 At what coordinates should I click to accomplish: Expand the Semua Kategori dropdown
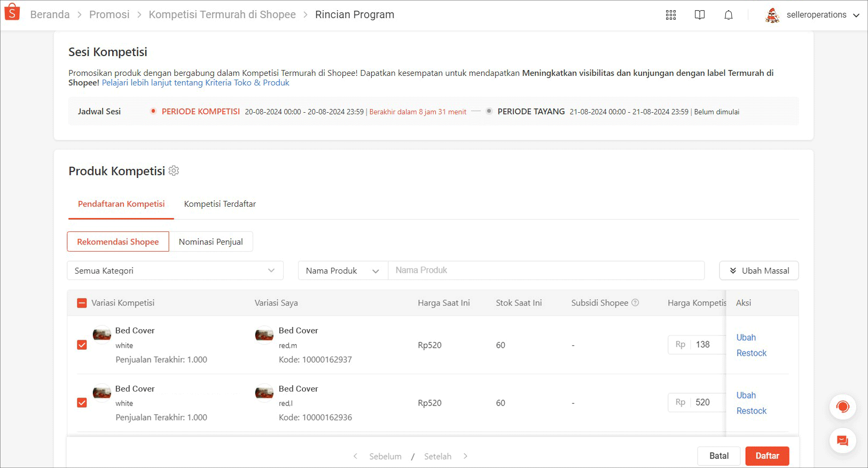[x=175, y=271]
